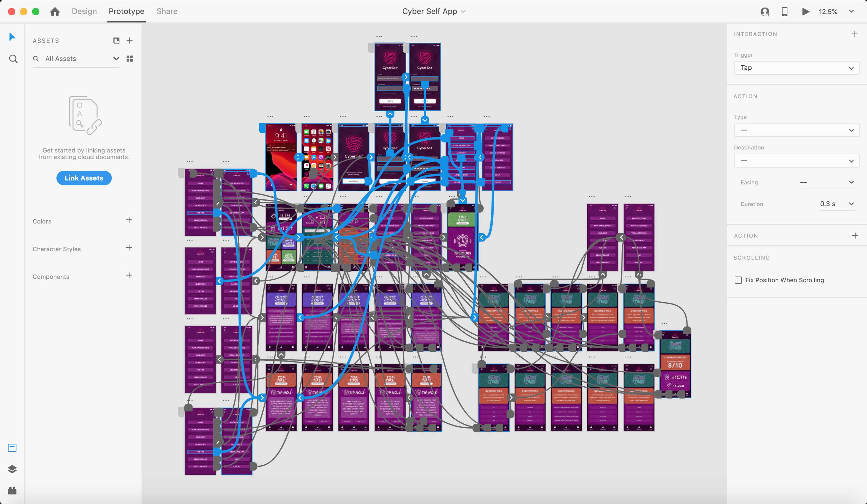Click the assets panel cloud document icon

pos(116,40)
